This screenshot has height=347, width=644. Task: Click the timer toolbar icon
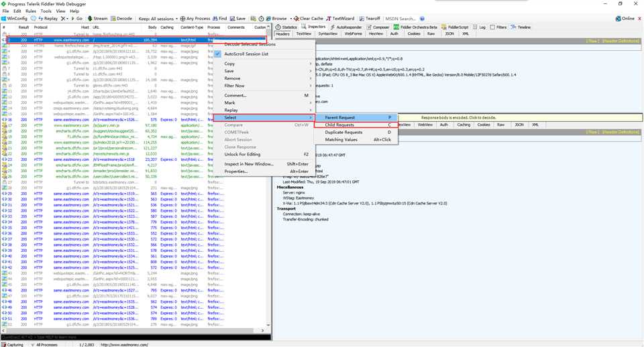[261, 19]
